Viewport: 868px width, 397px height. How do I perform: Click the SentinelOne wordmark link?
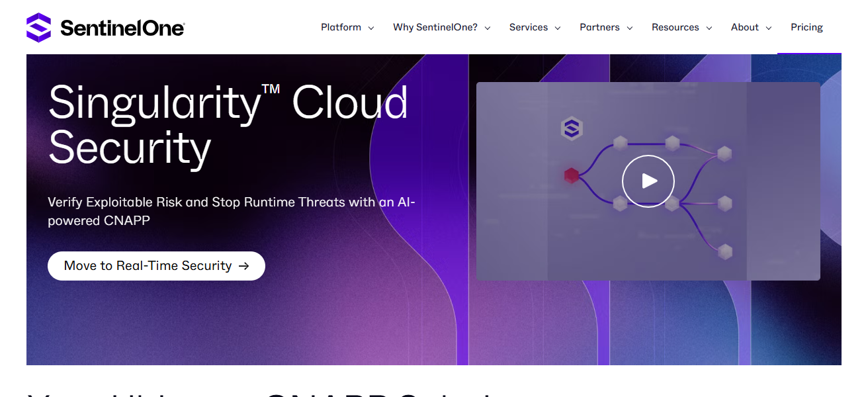pyautogui.click(x=122, y=27)
